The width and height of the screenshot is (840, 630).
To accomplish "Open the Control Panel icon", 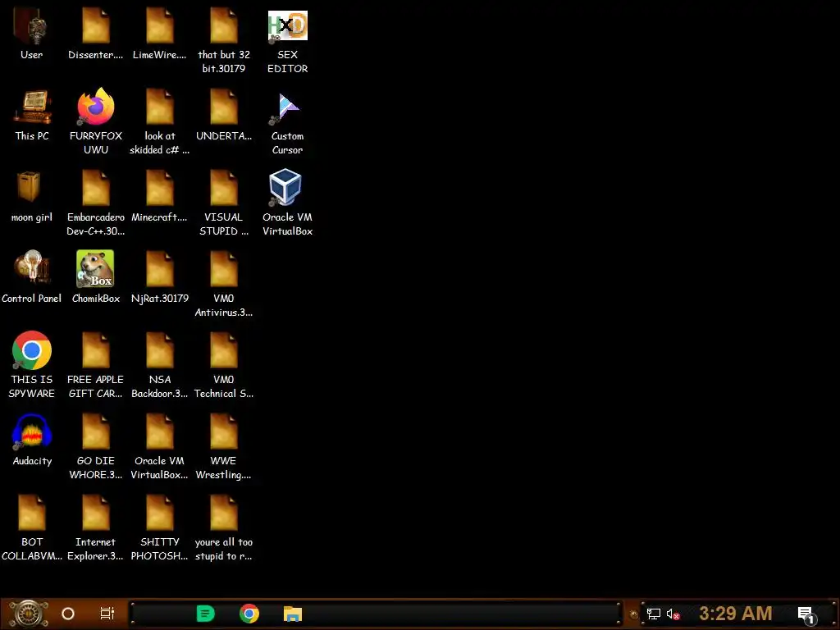I will pos(32,277).
